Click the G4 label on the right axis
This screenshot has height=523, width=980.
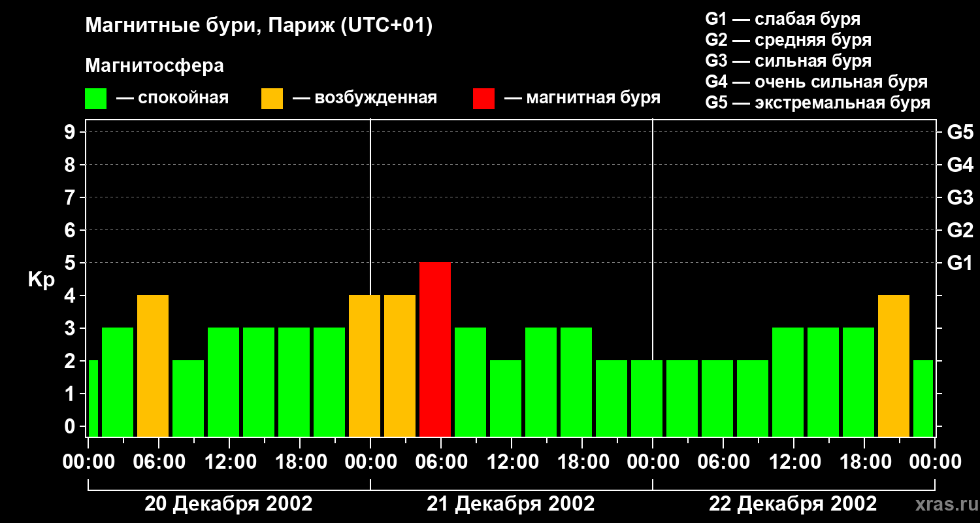click(960, 165)
